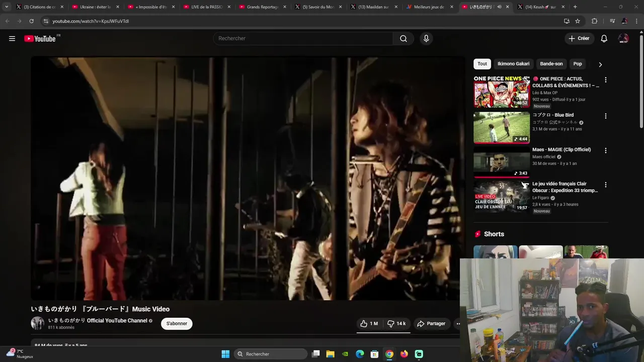Screen dimensions: 644x362
Task: Open weather widget showing 7°C Nuageux
Action: tap(20, 354)
